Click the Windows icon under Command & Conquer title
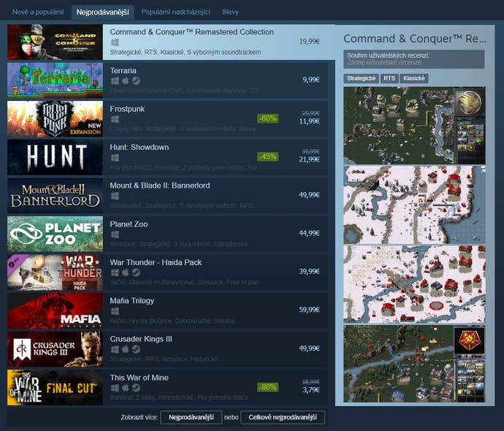The image size is (504, 431). pyautogui.click(x=115, y=42)
